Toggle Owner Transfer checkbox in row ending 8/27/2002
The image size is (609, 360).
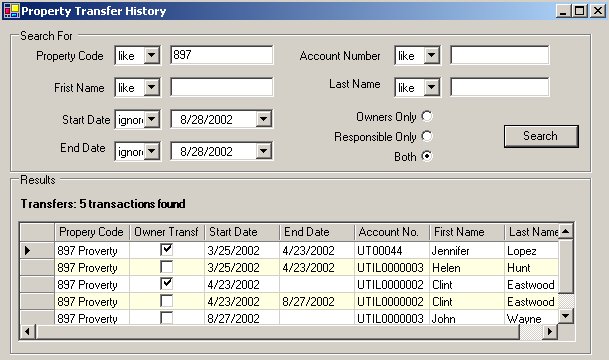pyautogui.click(x=167, y=301)
